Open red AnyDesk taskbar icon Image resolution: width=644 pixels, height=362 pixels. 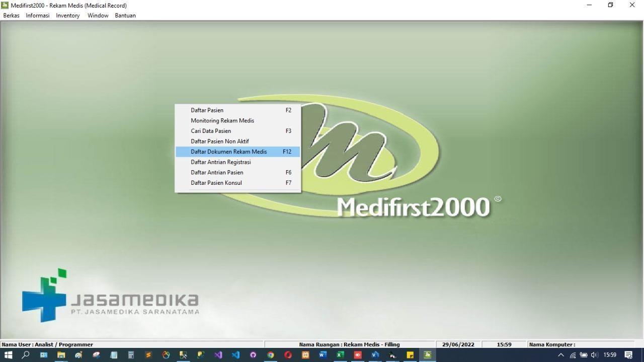pos(357,355)
